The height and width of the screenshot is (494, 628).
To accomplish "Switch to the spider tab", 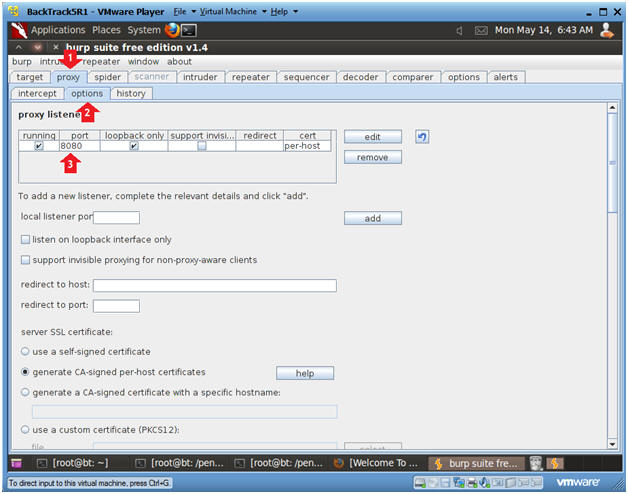I will coord(107,77).
